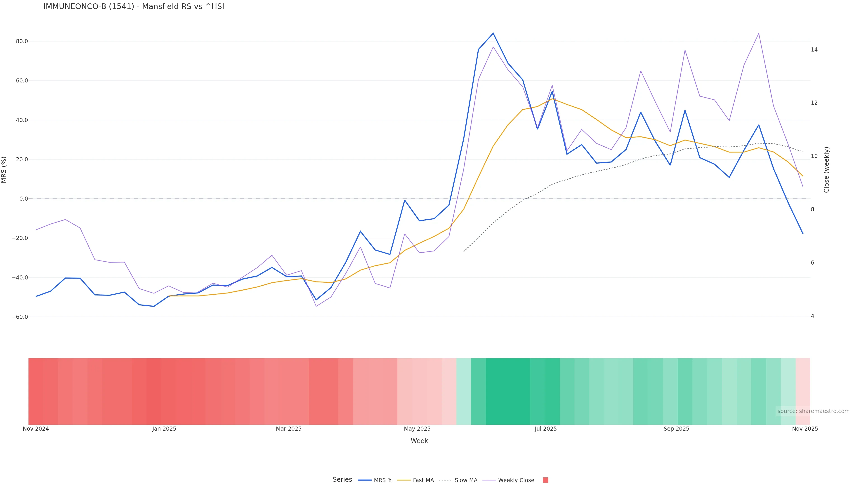868x488 pixels.
Task: Click the 'MRS (%)' left axis title
Action: pyautogui.click(x=4, y=170)
